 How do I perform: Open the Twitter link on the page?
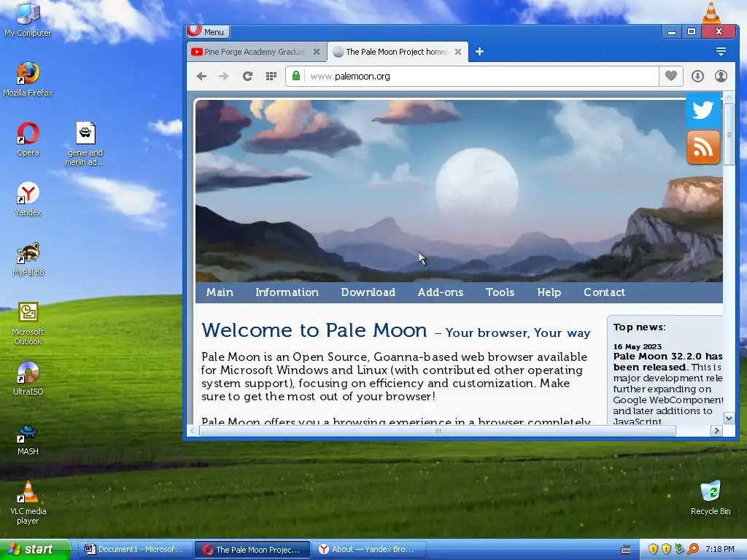[703, 111]
